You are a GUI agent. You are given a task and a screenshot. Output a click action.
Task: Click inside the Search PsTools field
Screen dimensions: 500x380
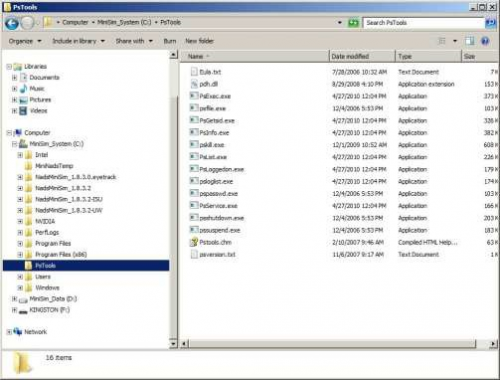423,23
